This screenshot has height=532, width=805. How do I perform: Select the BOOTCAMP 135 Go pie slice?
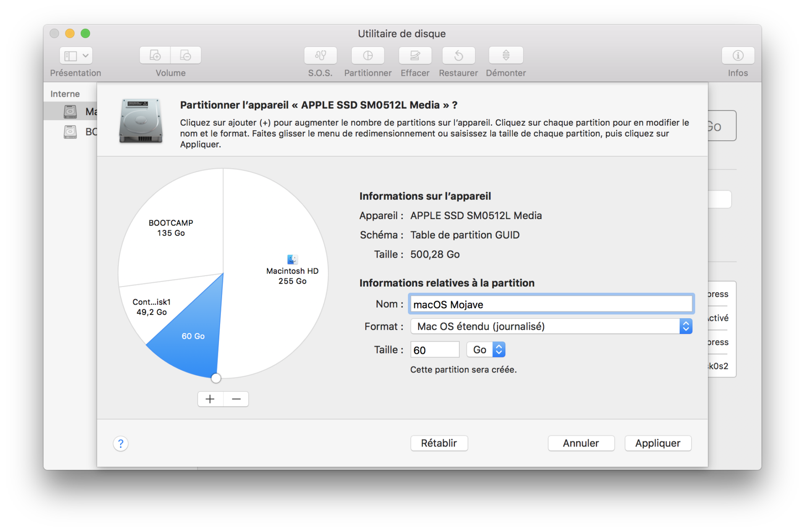(x=171, y=228)
